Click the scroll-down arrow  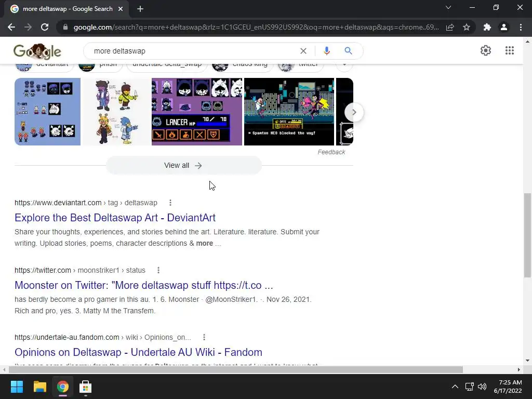527,361
